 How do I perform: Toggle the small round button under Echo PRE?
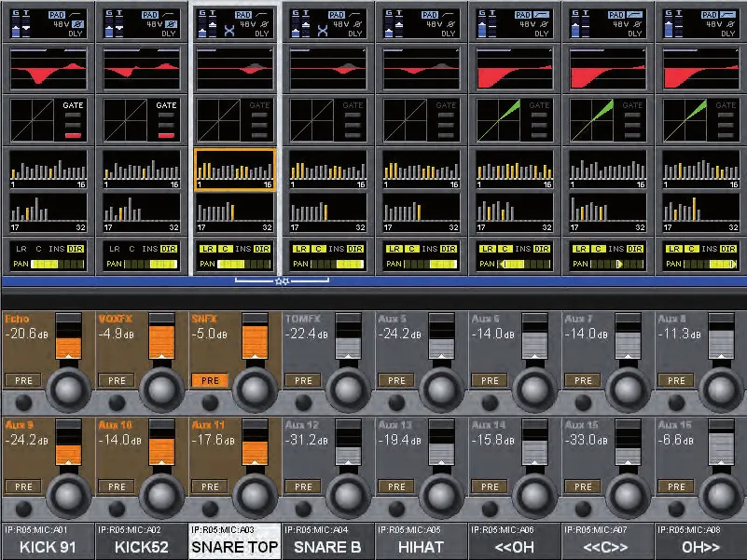click(x=23, y=403)
